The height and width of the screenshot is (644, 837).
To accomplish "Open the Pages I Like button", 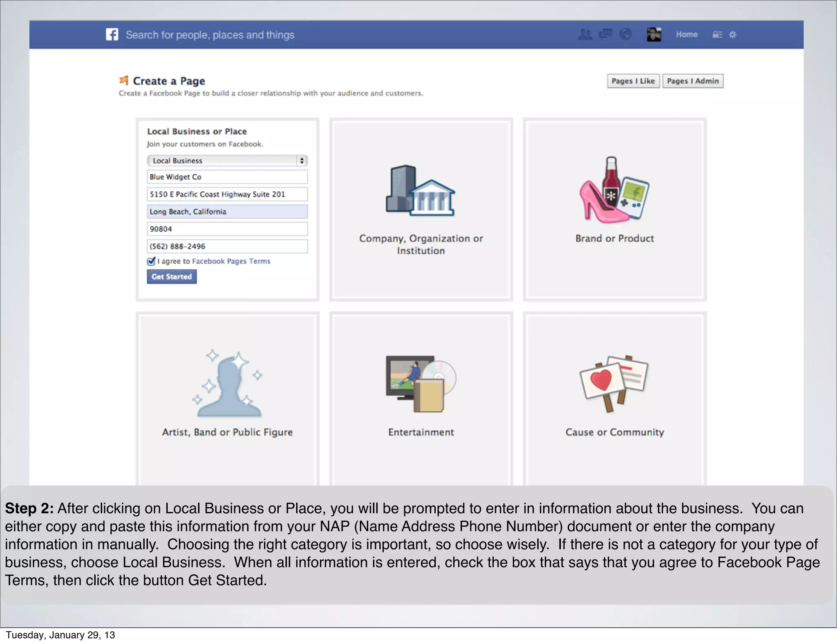I will click(x=633, y=81).
